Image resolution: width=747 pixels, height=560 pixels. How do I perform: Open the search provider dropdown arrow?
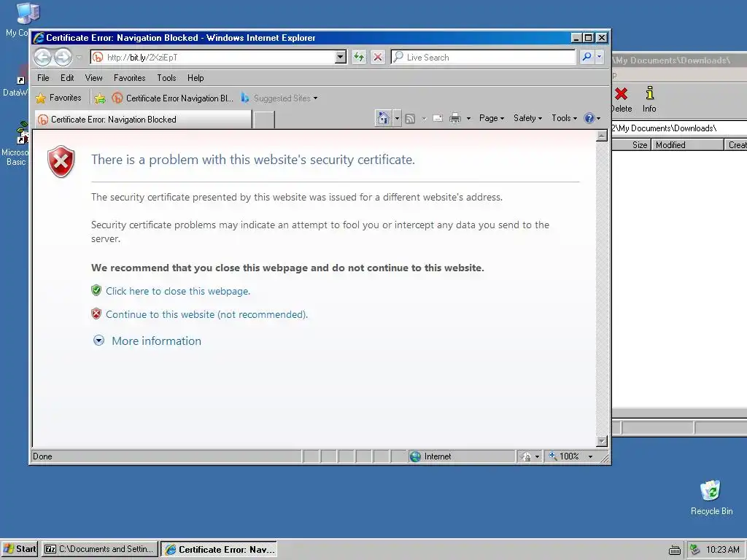click(600, 57)
